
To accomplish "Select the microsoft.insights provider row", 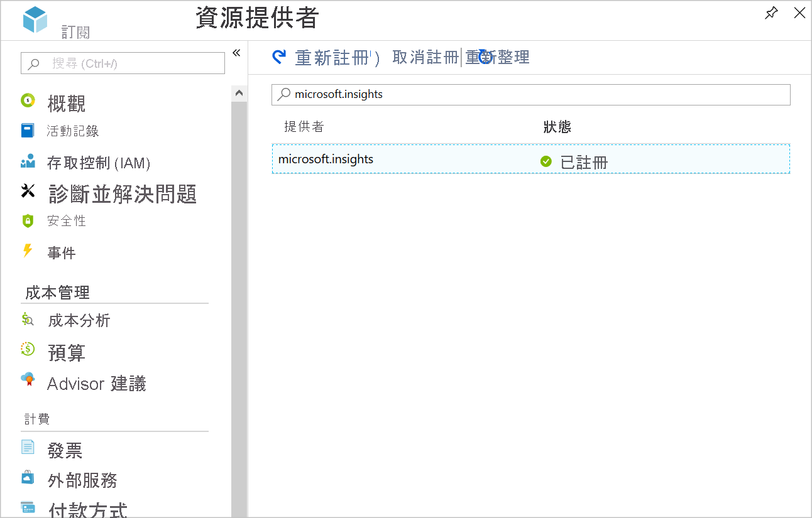I will (531, 159).
